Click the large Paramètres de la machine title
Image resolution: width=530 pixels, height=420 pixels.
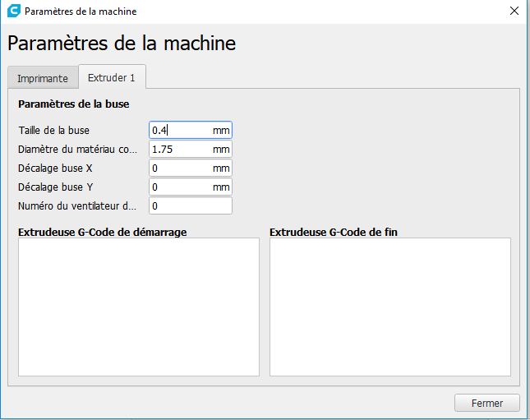point(122,44)
